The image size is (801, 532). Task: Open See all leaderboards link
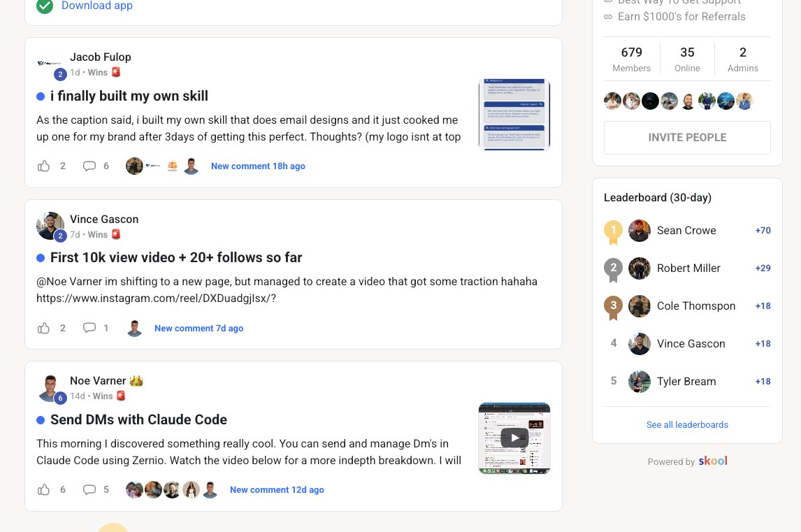687,424
